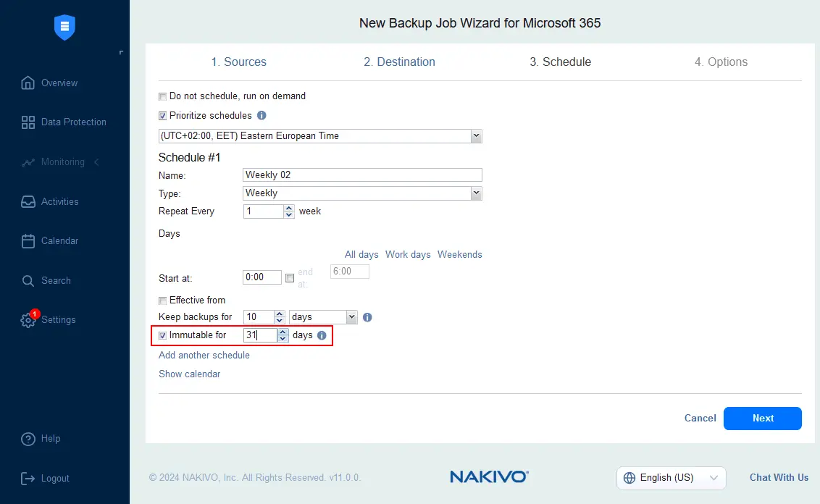
Task: Enable the end at checkbox
Action: pyautogui.click(x=290, y=278)
